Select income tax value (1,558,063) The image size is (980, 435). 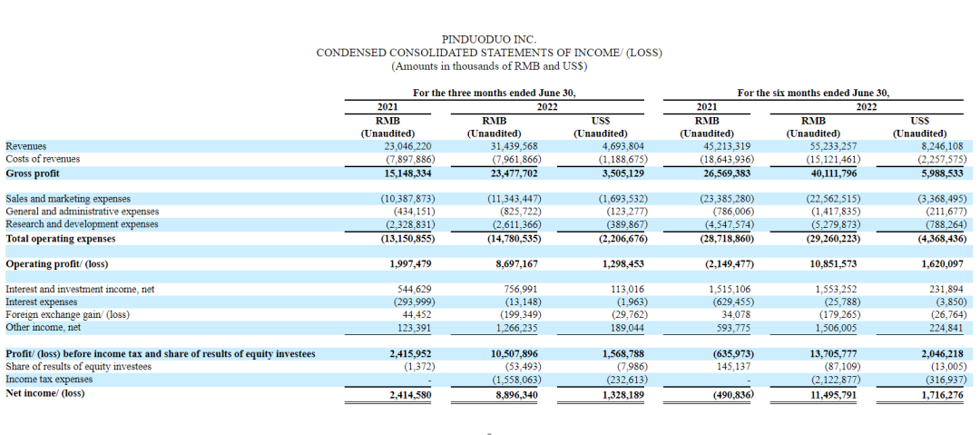click(515, 380)
